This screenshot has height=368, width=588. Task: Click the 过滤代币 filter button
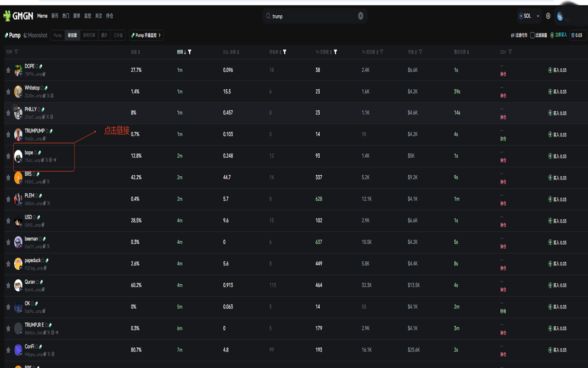(519, 35)
